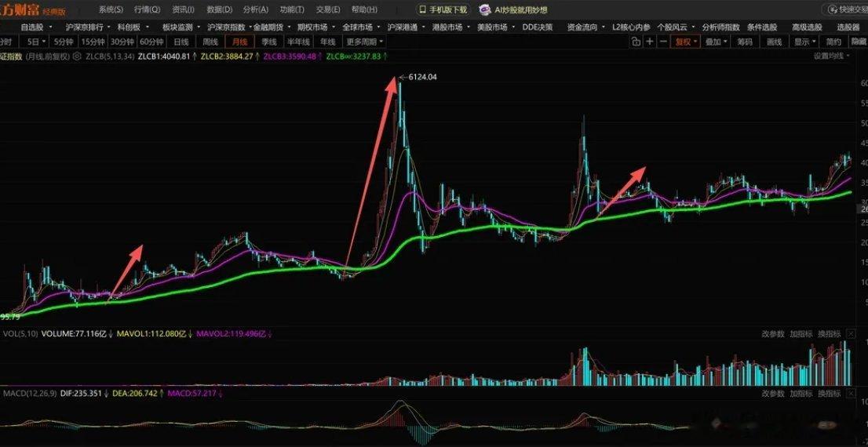Click the AI炒股就用妙想 link

pos(521,9)
